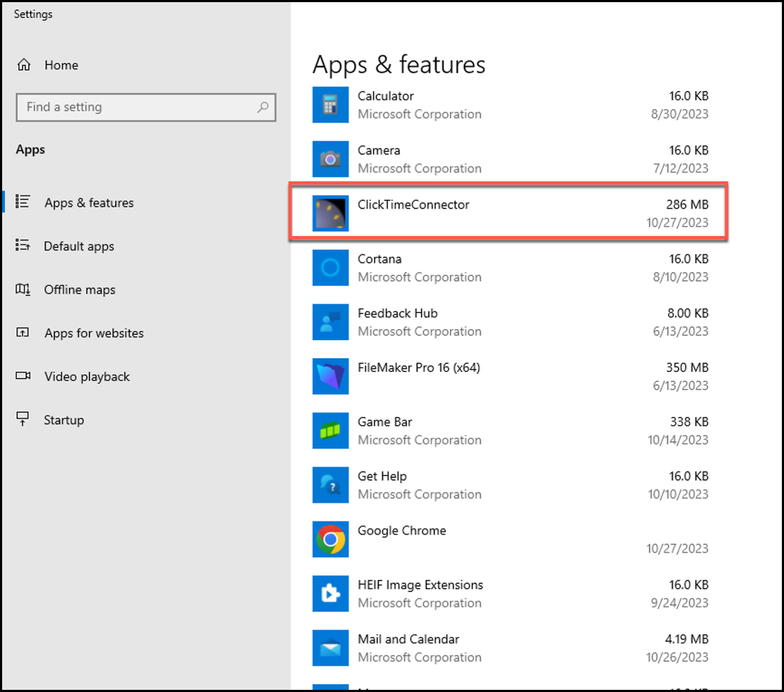784x692 pixels.
Task: Click the Game Bar app name
Action: pos(385,422)
